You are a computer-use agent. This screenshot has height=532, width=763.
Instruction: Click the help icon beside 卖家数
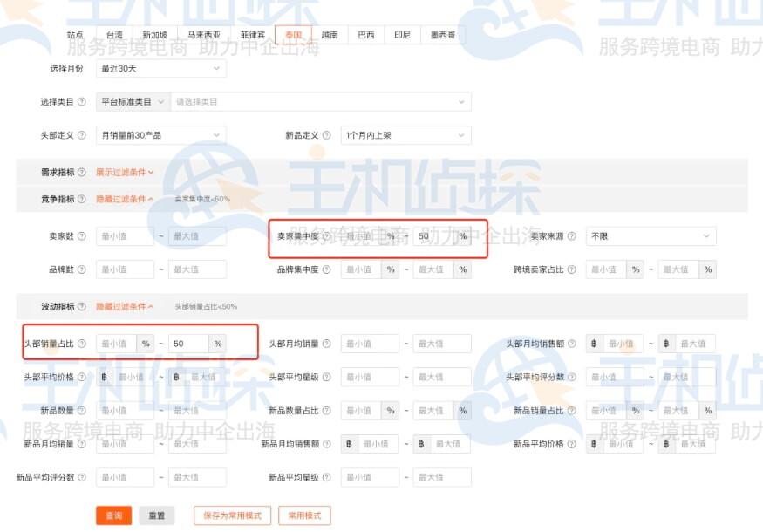[x=81, y=235]
